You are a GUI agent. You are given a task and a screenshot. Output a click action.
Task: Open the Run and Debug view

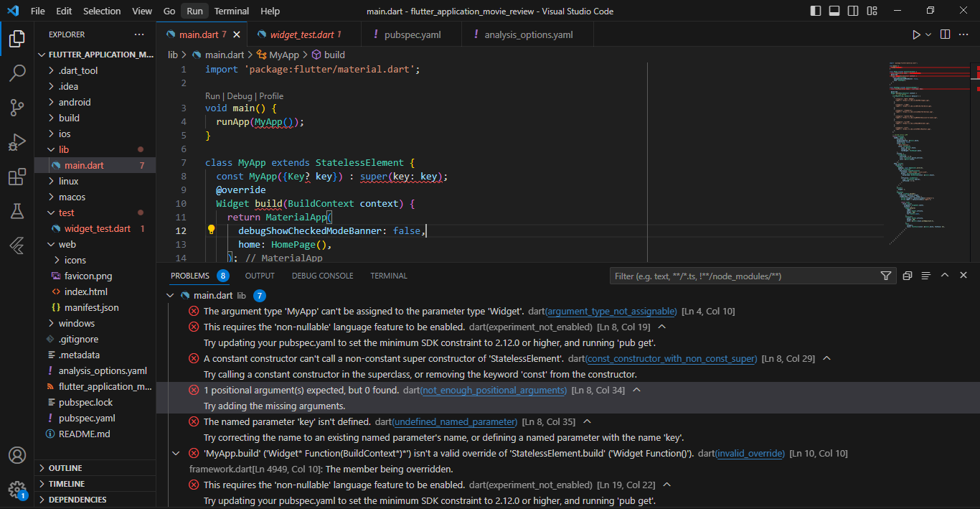17,142
